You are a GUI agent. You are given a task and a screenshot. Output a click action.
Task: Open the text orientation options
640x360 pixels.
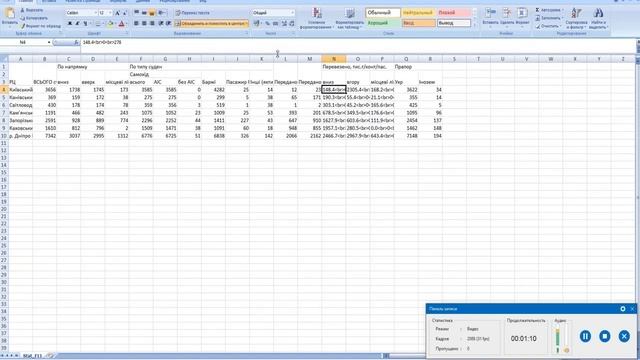point(162,13)
